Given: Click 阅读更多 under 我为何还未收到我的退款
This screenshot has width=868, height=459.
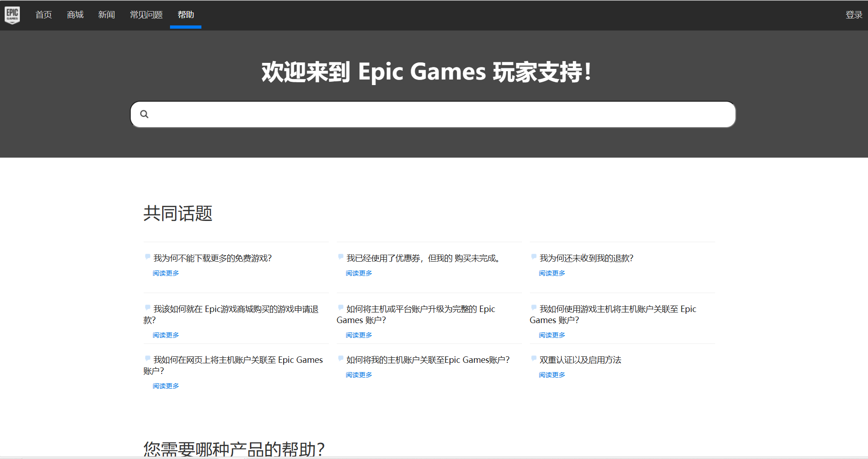Looking at the screenshot, I should point(552,273).
